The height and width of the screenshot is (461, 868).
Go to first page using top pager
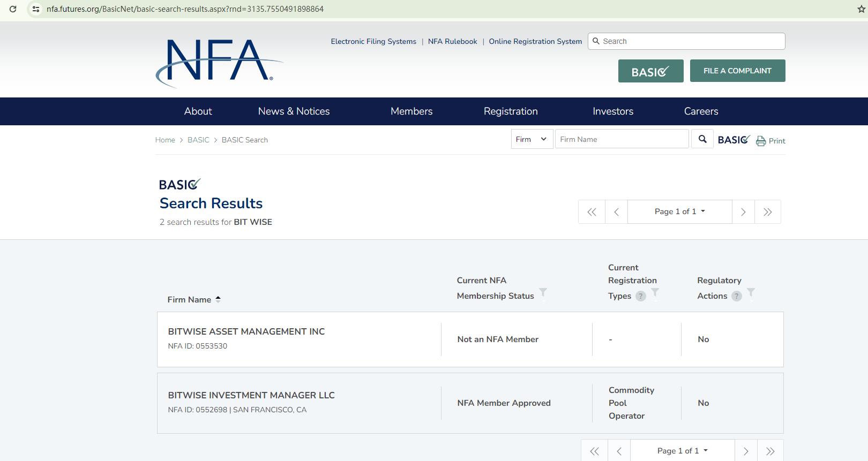coord(592,212)
